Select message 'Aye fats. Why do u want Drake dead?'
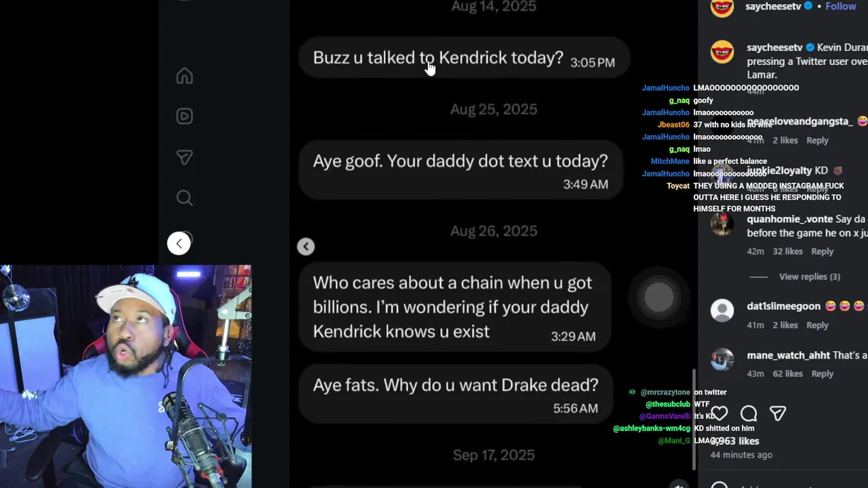Screen dimensions: 868x488 (x=456, y=394)
